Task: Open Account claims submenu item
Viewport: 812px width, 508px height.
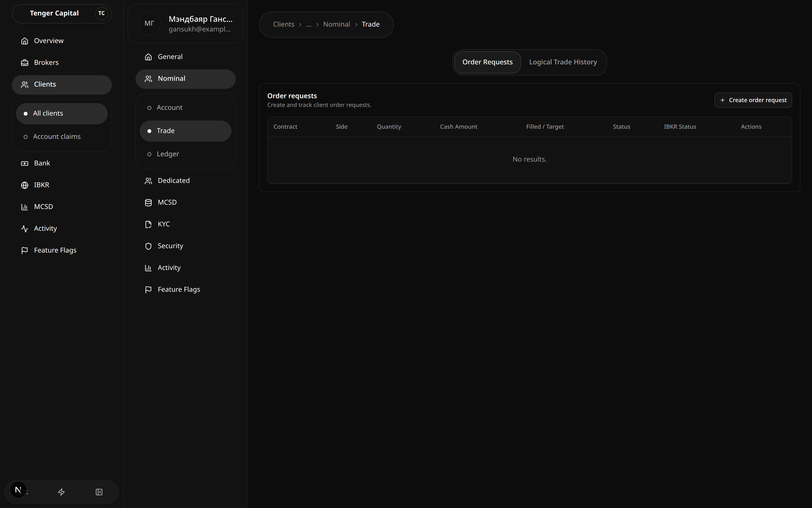Action: [x=62, y=137]
